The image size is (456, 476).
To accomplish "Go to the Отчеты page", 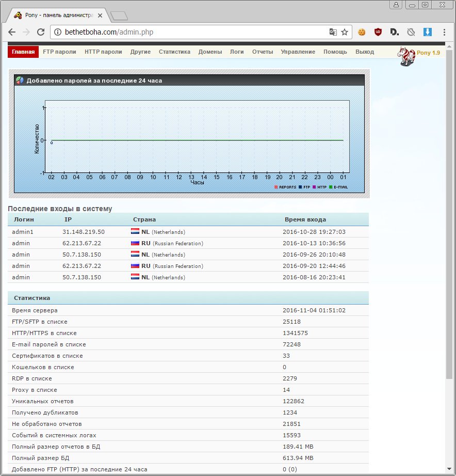I will (x=263, y=52).
